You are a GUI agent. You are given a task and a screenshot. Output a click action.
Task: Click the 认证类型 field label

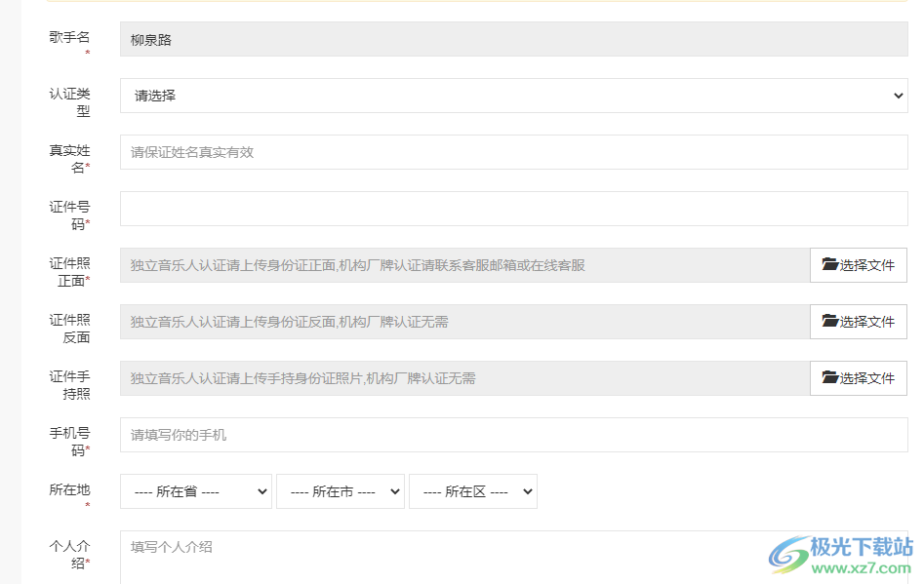click(x=70, y=101)
